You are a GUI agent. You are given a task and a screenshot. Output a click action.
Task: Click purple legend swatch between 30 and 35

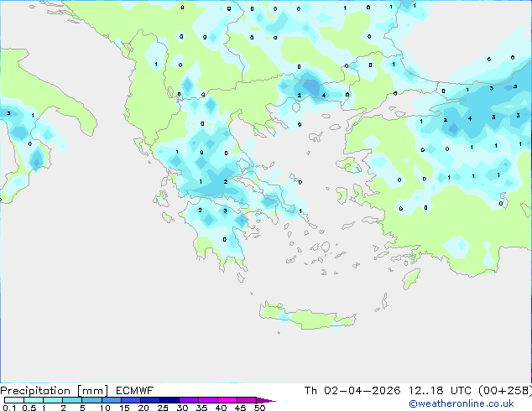[x=188, y=400]
